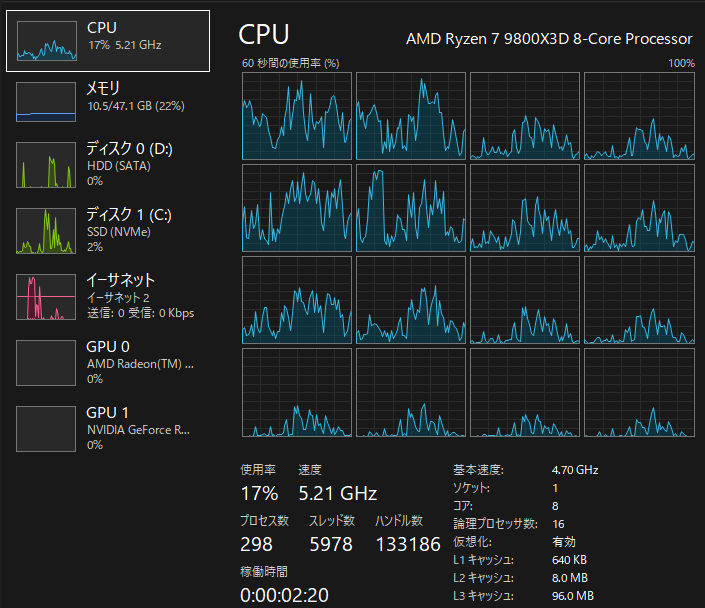
Task: Click the bottom-right logical processor graph
Action: pyautogui.click(x=639, y=393)
